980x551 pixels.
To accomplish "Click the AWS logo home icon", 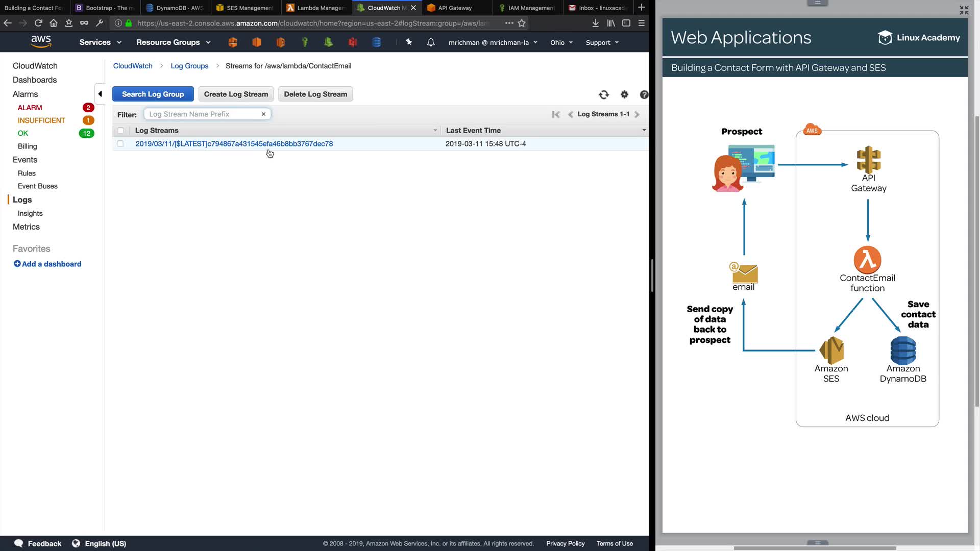I will tap(41, 42).
